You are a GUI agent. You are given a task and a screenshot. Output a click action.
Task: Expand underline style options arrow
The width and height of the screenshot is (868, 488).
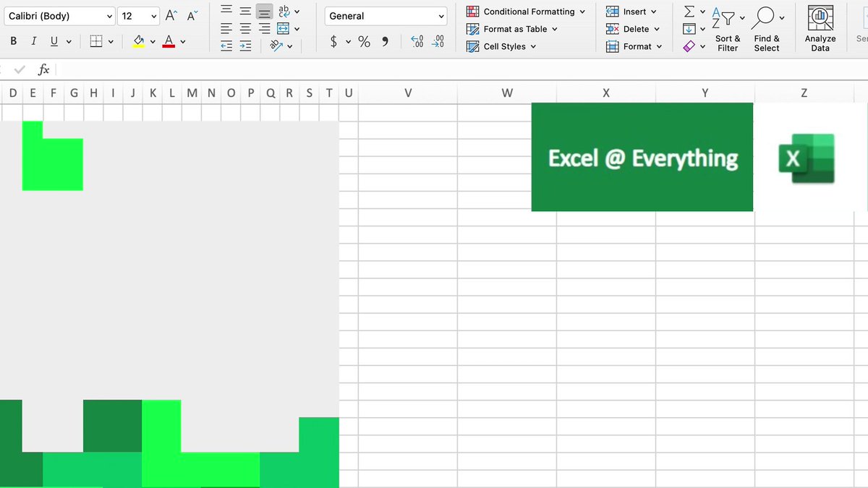[69, 42]
